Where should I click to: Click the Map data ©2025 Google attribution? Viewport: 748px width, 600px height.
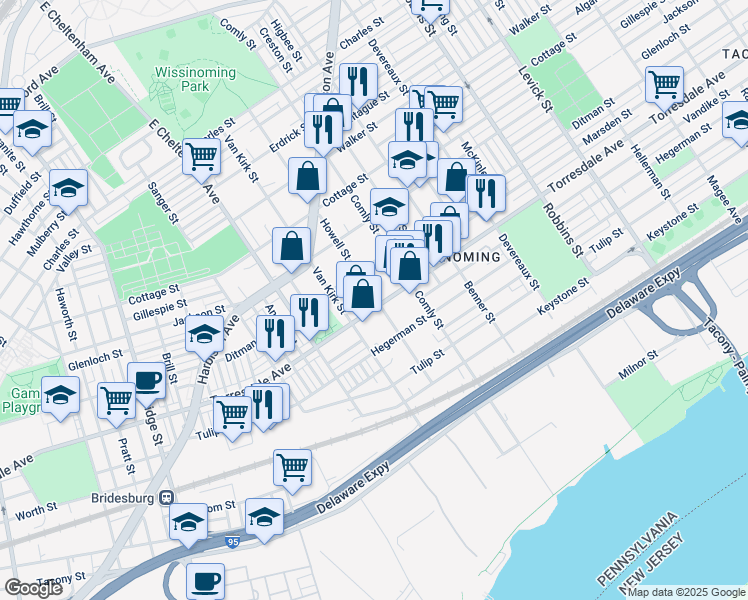686,593
